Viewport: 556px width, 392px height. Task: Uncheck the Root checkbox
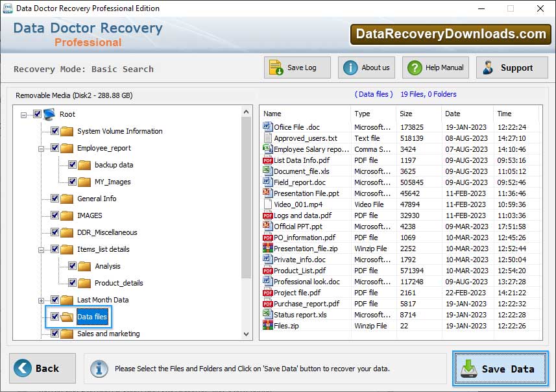(37, 114)
